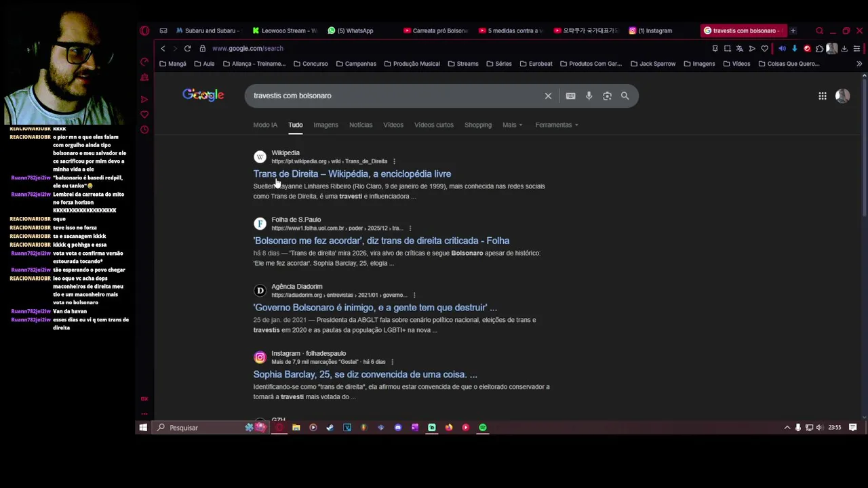
Task: Open more options for the Agência Diadorim result
Action: pos(414,295)
